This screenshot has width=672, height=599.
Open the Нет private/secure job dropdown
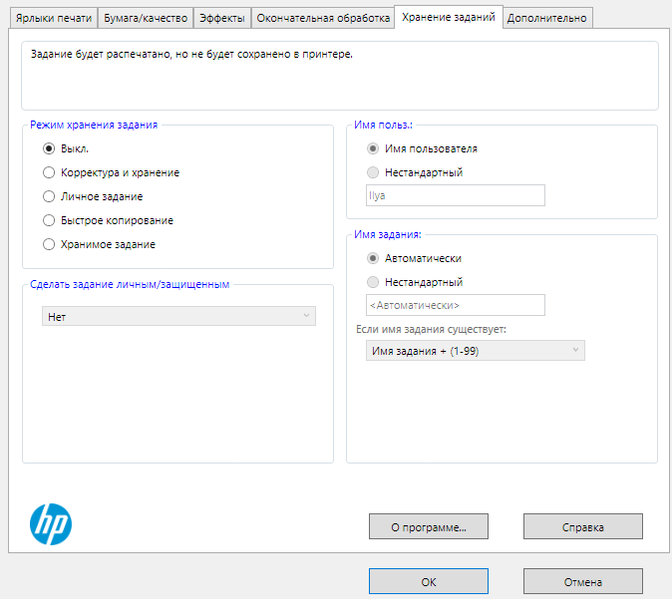point(178,316)
